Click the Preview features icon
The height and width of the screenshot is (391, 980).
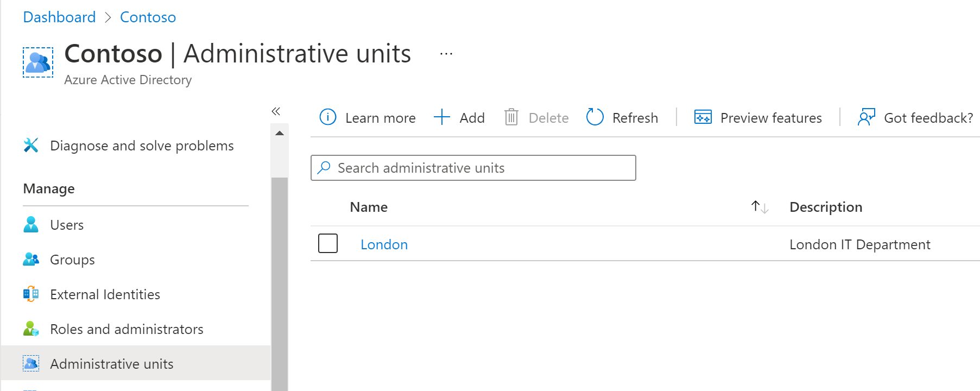click(703, 117)
